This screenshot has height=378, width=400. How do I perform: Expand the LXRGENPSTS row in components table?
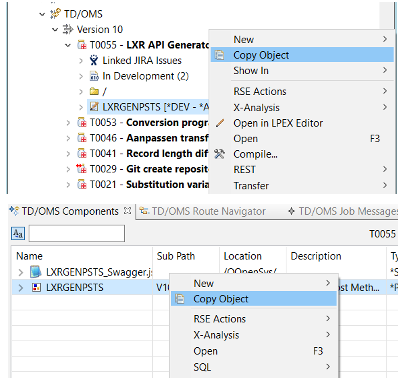point(21,287)
